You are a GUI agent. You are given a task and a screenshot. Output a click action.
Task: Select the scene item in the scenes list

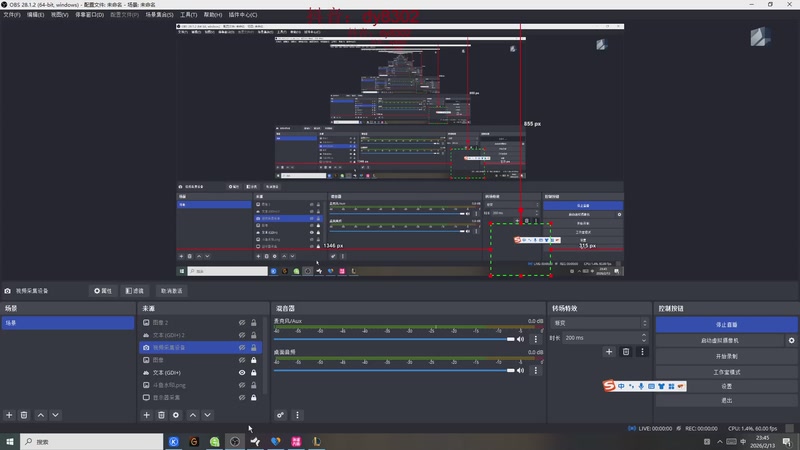pyautogui.click(x=68, y=323)
